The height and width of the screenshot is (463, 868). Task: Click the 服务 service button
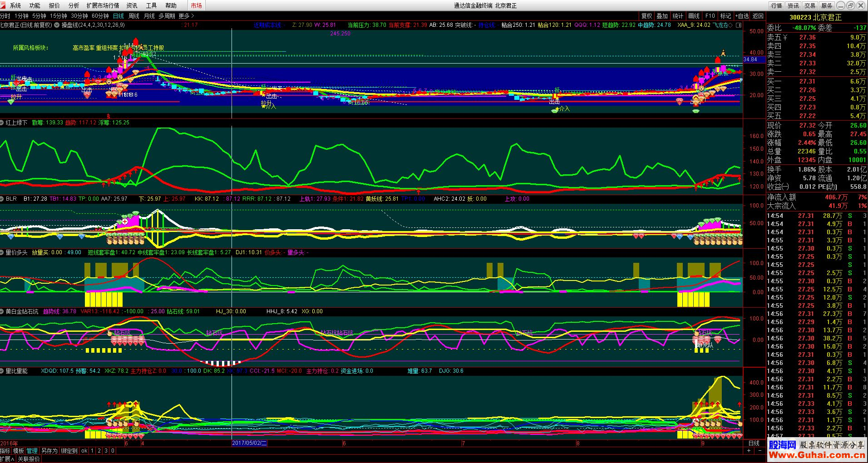pyautogui.click(x=827, y=5)
